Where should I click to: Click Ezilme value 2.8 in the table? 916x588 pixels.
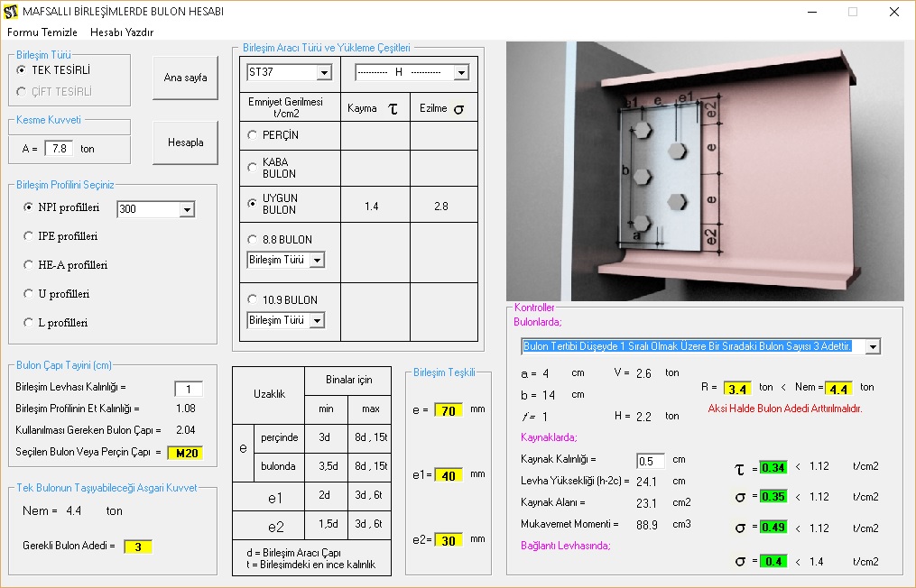441,207
